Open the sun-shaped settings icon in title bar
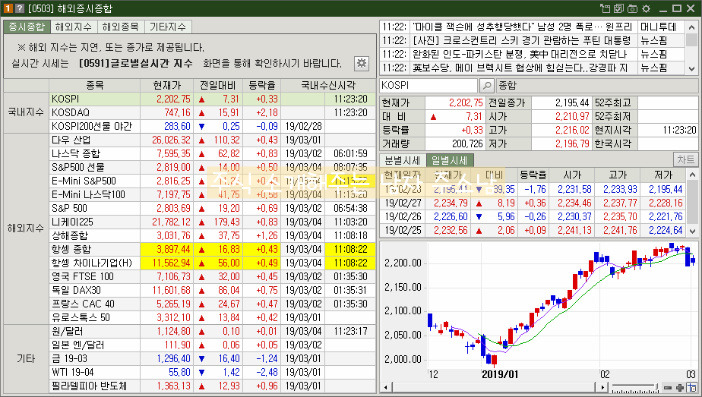Screen dimensions: 702x397 click(646, 9)
